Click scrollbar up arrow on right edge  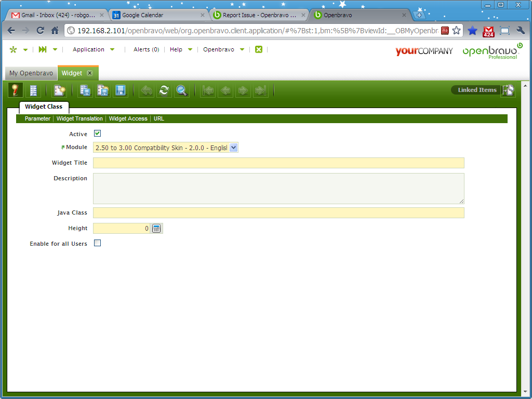point(526,86)
